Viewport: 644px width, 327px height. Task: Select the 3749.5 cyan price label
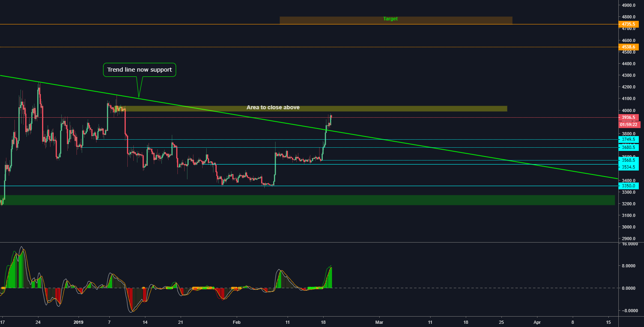click(x=628, y=139)
